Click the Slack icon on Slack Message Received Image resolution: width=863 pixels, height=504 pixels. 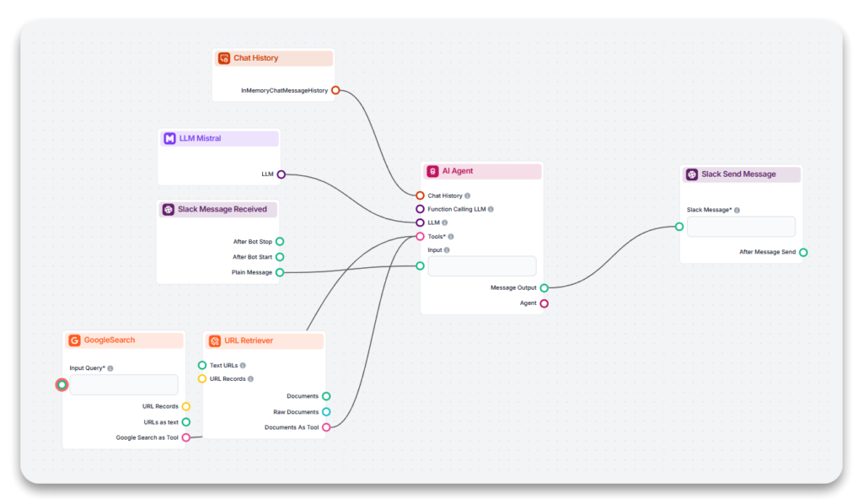click(x=168, y=208)
